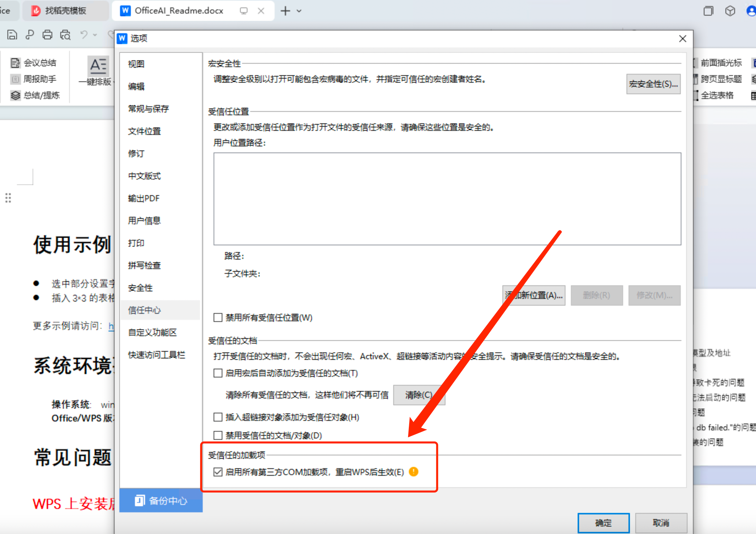Click the Save icon in quick toolbar
756x534 pixels.
click(12, 35)
